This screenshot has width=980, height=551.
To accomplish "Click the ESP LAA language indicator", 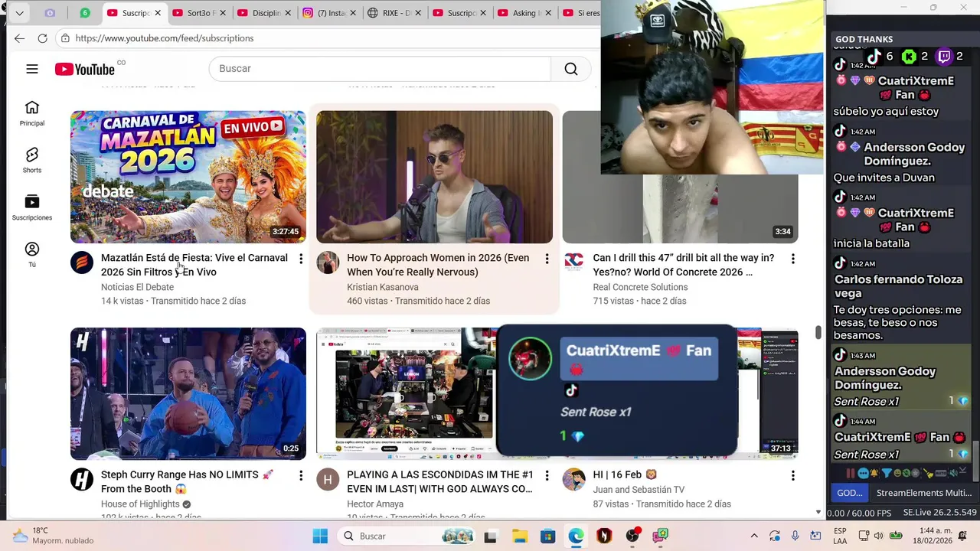I will [x=839, y=536].
